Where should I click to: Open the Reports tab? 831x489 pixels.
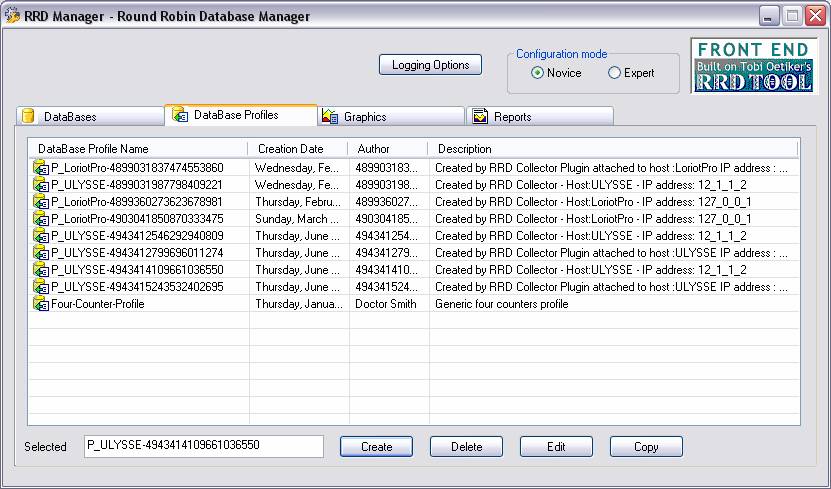540,117
